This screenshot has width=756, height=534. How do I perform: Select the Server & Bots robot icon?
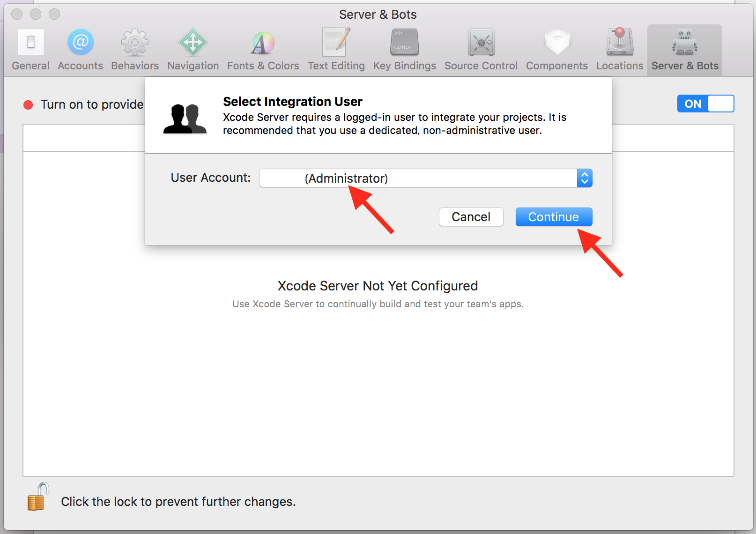coord(685,42)
